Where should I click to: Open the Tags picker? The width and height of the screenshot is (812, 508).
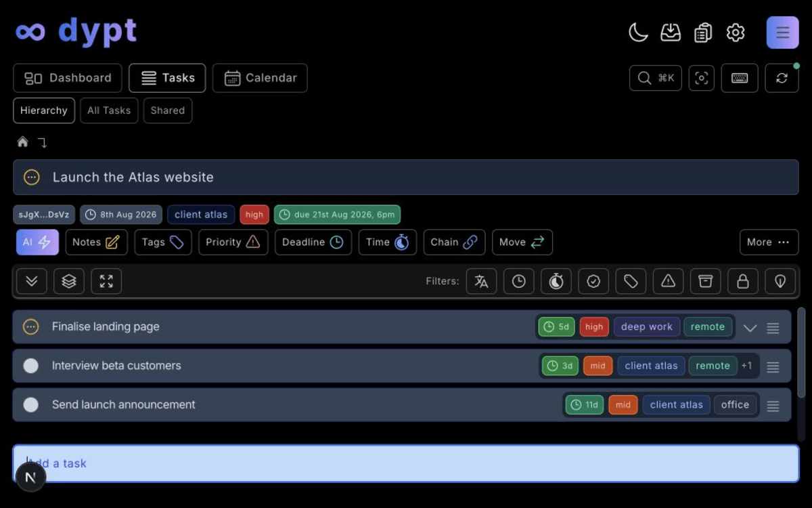[x=163, y=242]
